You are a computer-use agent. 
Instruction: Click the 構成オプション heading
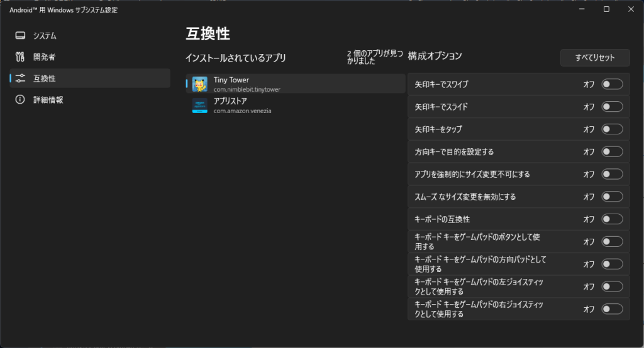tap(435, 56)
